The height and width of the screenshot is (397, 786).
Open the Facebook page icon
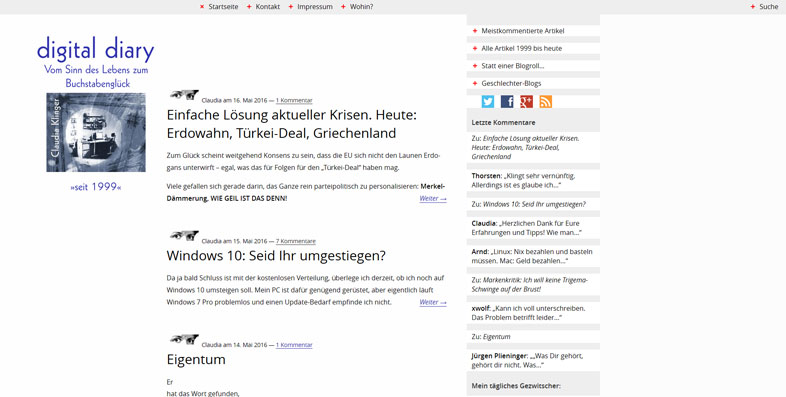click(507, 102)
